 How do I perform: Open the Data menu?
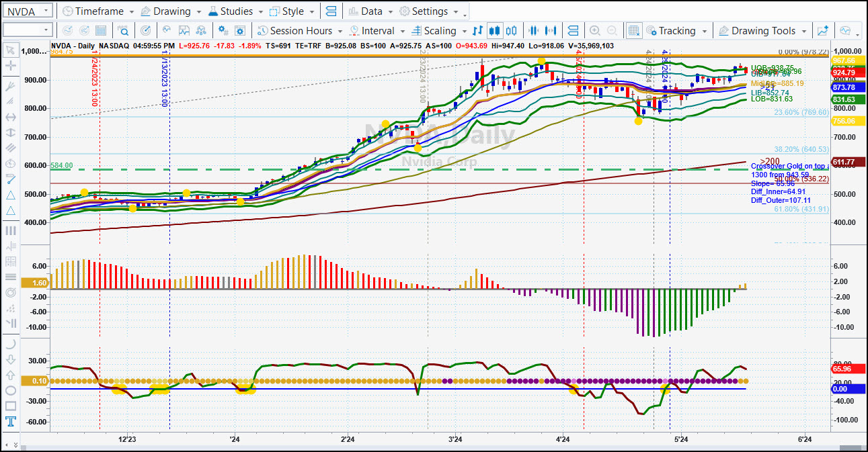[x=370, y=11]
